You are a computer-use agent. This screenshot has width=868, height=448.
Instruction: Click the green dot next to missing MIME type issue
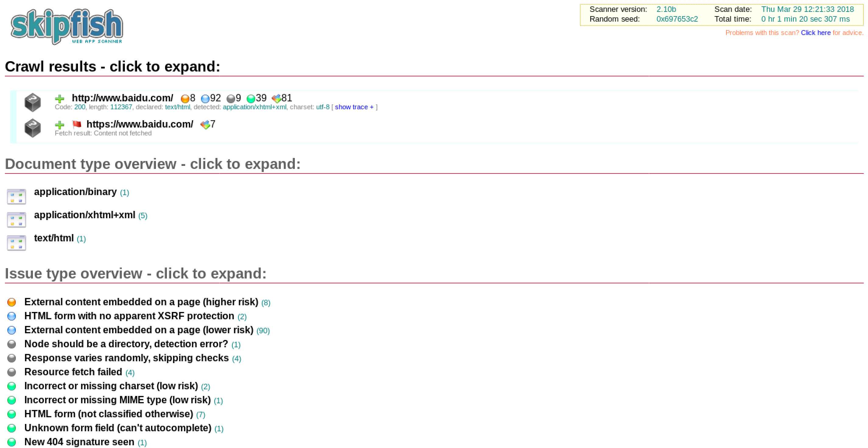[x=12, y=400]
